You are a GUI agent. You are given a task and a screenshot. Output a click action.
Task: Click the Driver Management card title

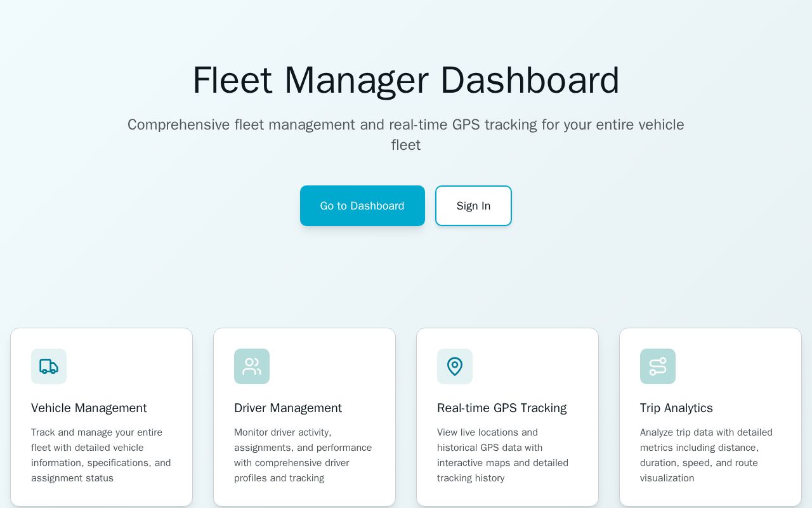click(x=288, y=408)
